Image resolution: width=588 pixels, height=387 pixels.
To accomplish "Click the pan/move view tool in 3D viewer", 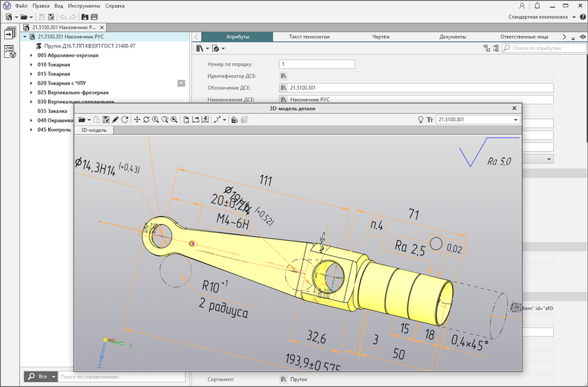I will (137, 120).
